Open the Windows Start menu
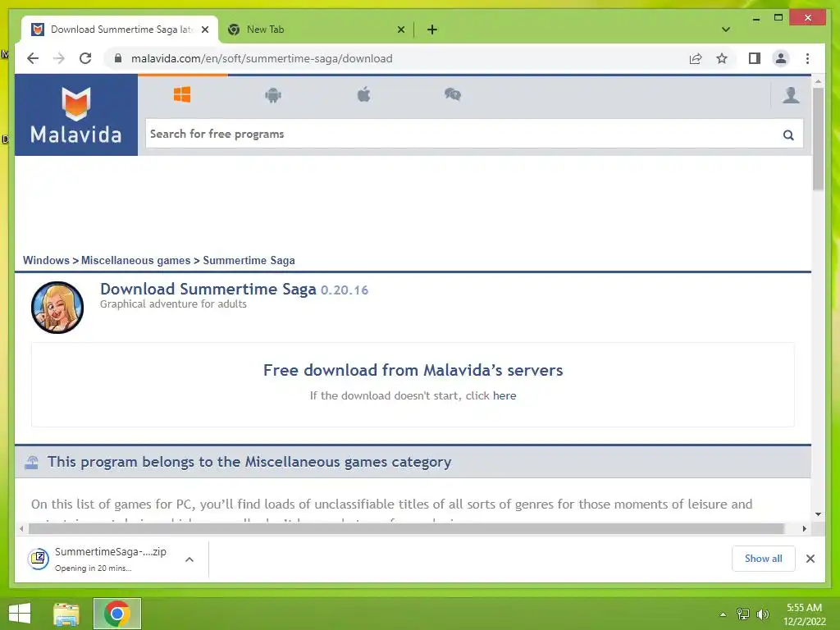The image size is (840, 630). point(20,614)
